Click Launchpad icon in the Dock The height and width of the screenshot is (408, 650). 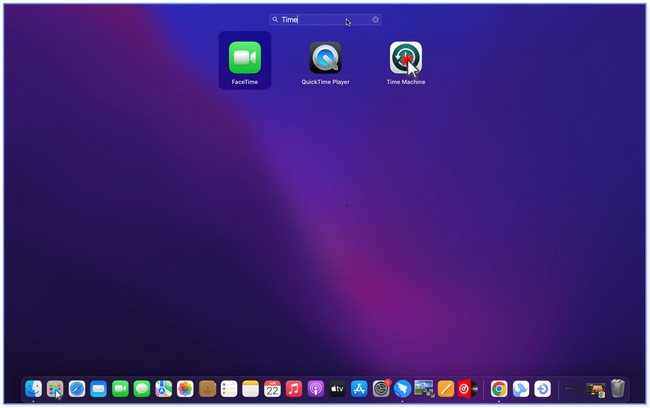55,389
